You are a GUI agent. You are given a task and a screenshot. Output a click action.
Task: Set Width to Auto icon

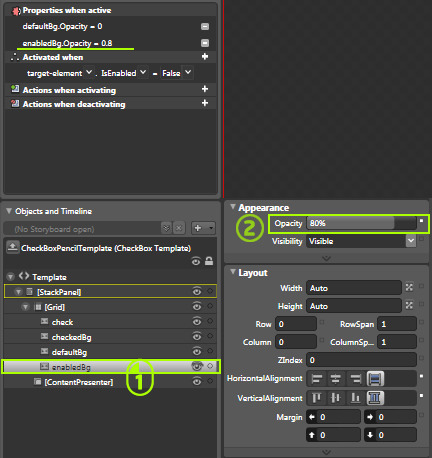tap(409, 287)
